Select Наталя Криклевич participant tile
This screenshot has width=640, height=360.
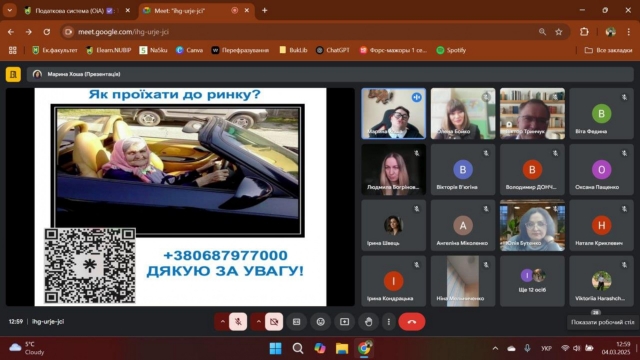(x=601, y=225)
